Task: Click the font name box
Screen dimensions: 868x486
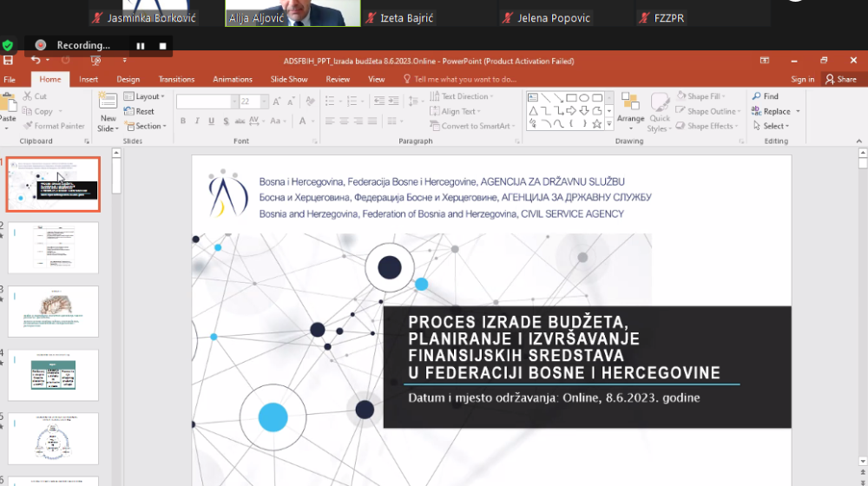Action: point(203,102)
